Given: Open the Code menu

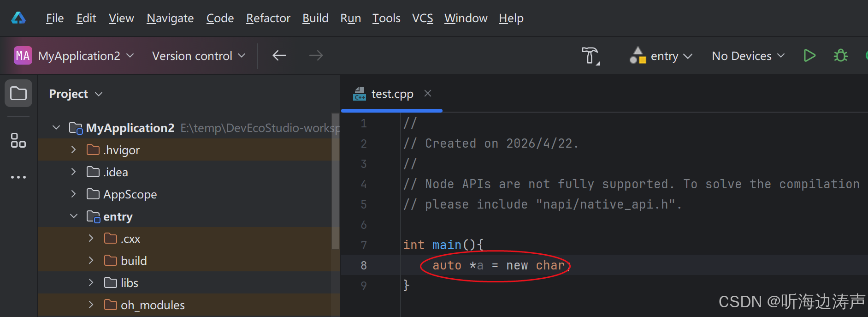Looking at the screenshot, I should [x=220, y=18].
